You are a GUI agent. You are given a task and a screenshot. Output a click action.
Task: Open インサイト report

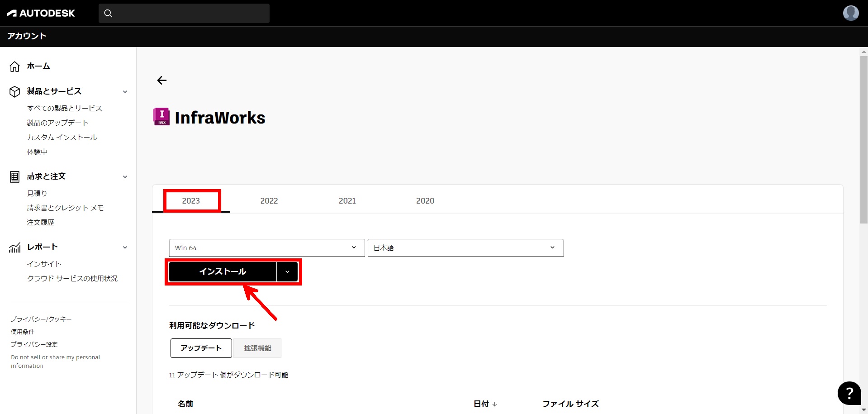pos(44,264)
